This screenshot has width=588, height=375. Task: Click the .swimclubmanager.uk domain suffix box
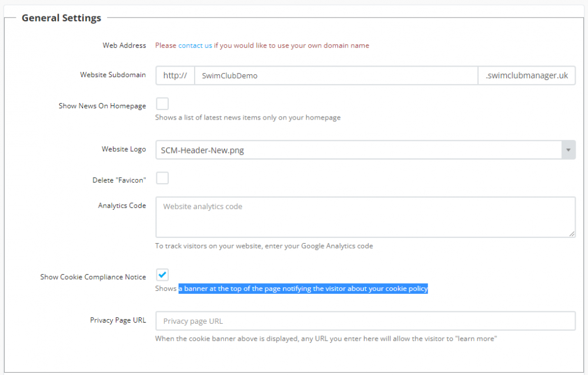click(x=527, y=75)
